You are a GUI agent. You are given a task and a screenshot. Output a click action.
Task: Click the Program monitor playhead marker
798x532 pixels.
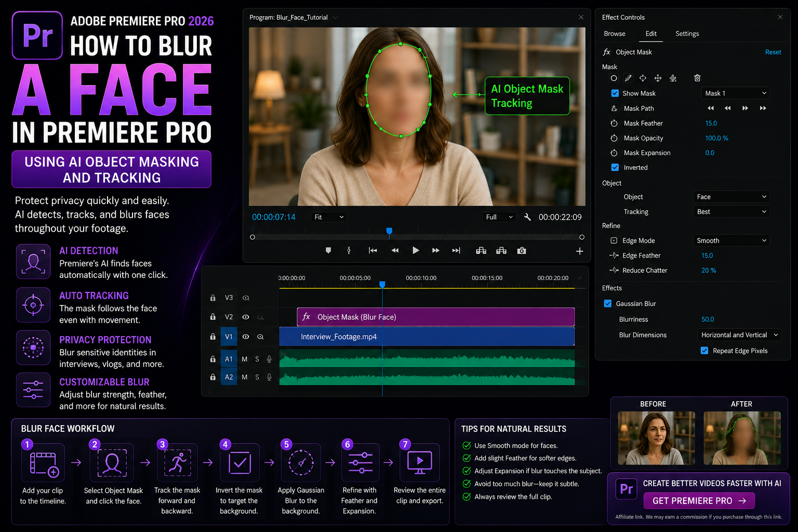(389, 231)
